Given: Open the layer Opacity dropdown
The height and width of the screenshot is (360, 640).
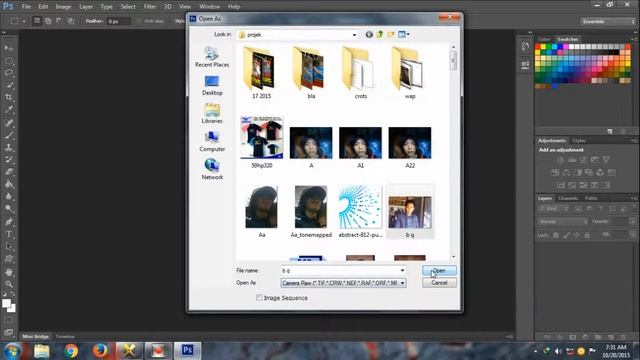Looking at the screenshot, I should click(632, 222).
